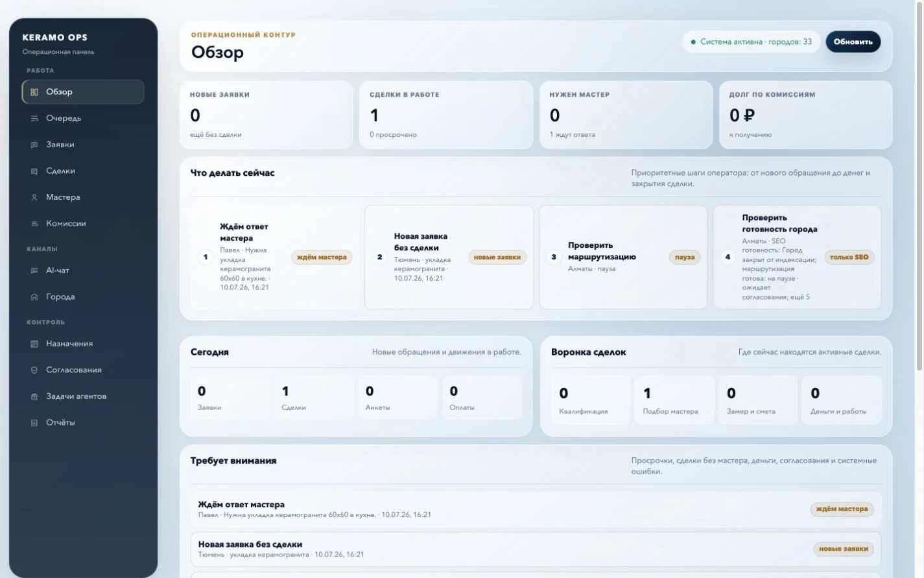Open step 1 Ждём ответ мастера card

[x=275, y=258]
